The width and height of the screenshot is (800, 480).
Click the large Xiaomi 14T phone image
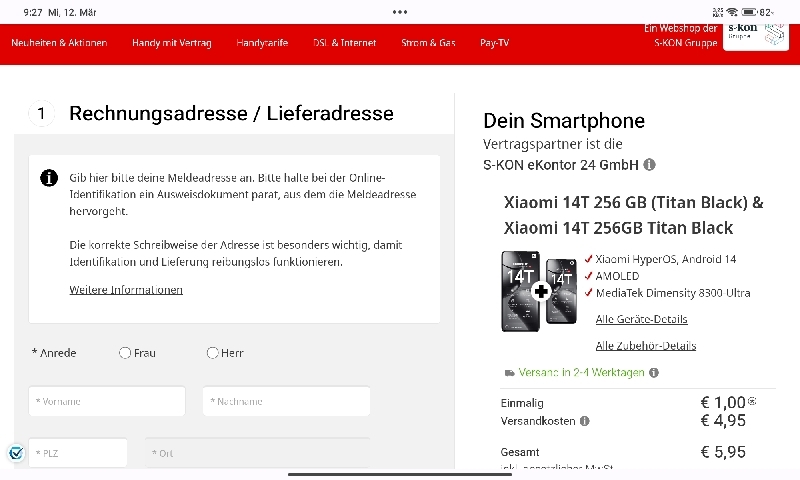pos(520,291)
